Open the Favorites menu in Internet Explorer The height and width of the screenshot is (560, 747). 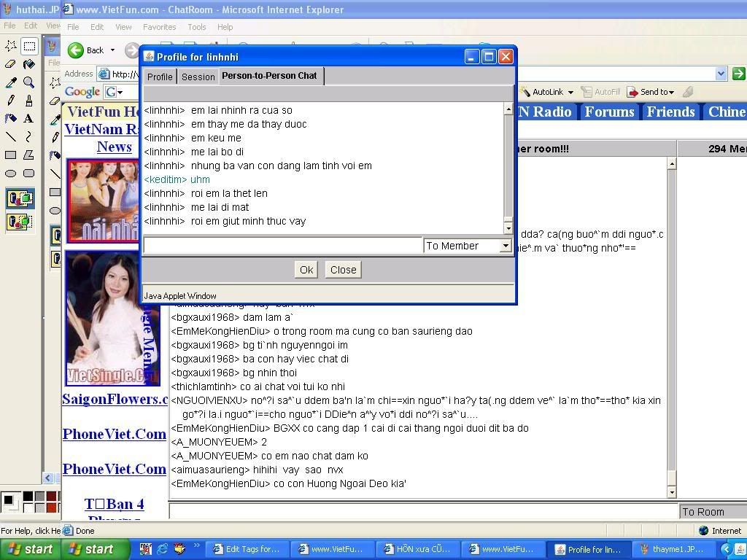(160, 27)
